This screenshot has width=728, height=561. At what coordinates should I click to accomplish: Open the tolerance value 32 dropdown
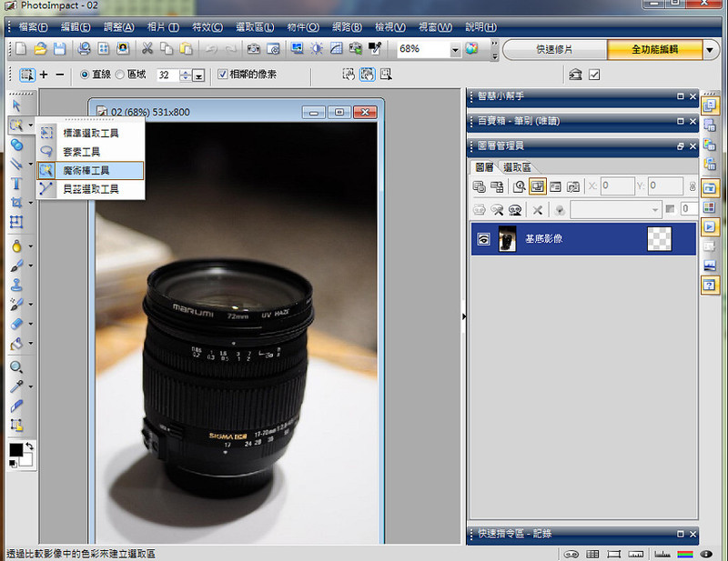tap(198, 75)
